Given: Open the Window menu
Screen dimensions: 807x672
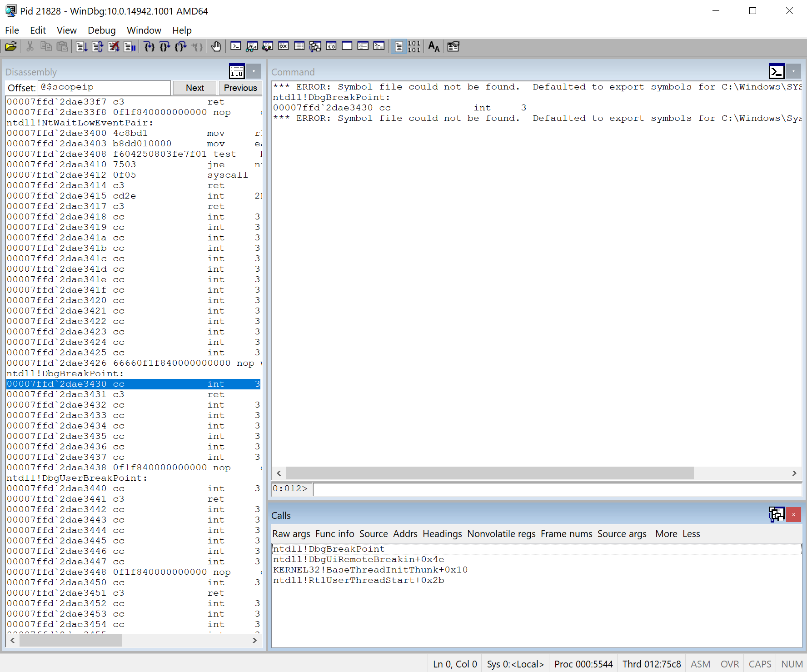Looking at the screenshot, I should pyautogui.click(x=144, y=30).
